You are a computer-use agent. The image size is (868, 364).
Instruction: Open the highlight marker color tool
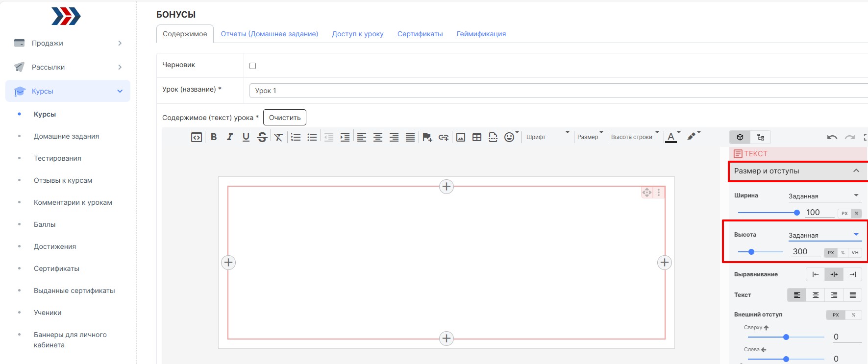click(692, 136)
